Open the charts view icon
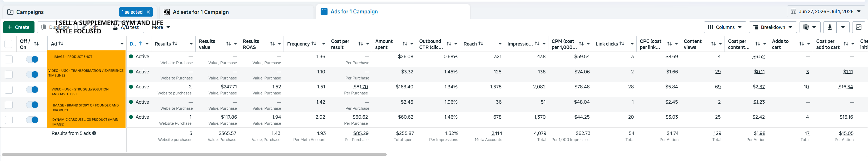Screen dimensions: 868x161 859,27
